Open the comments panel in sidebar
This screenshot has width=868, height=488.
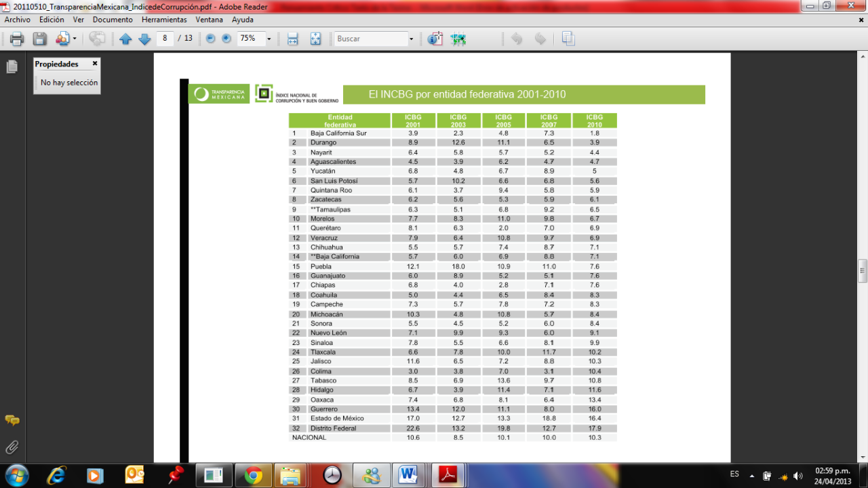(12, 420)
